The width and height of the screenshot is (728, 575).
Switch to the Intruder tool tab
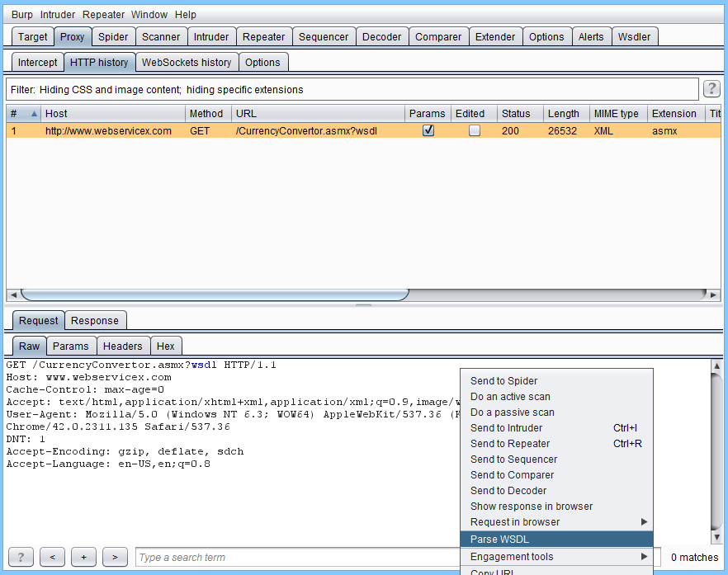[211, 36]
